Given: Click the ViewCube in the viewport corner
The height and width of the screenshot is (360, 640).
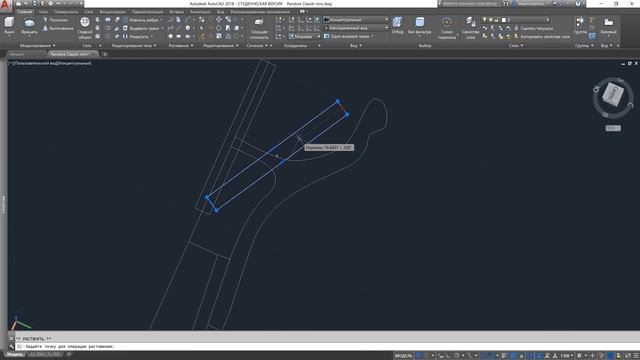Looking at the screenshot, I should 613,95.
